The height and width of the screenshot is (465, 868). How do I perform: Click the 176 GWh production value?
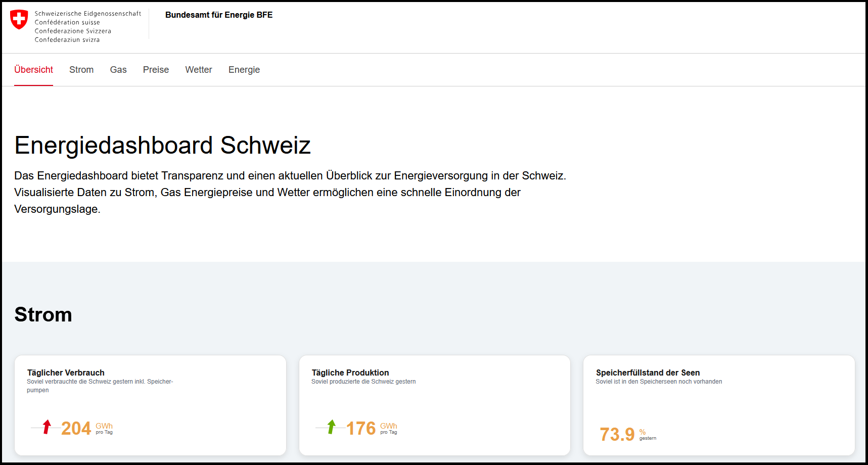(x=361, y=429)
